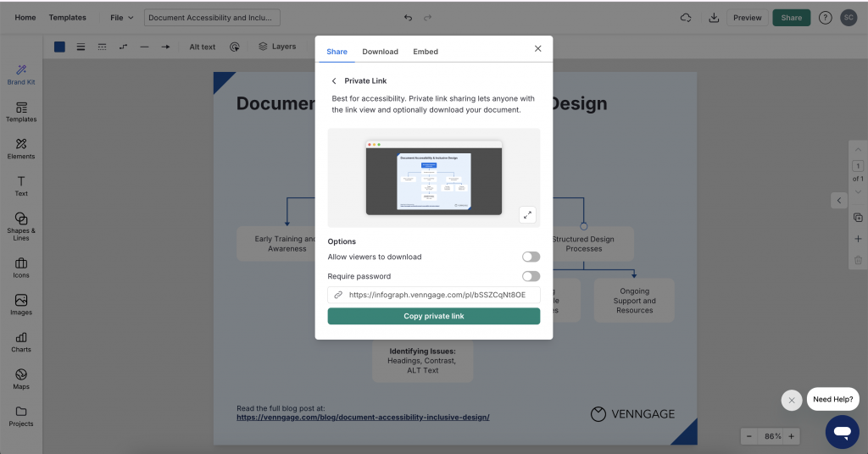Select Ongoing Support and Resources box
The height and width of the screenshot is (454, 868).
634,301
